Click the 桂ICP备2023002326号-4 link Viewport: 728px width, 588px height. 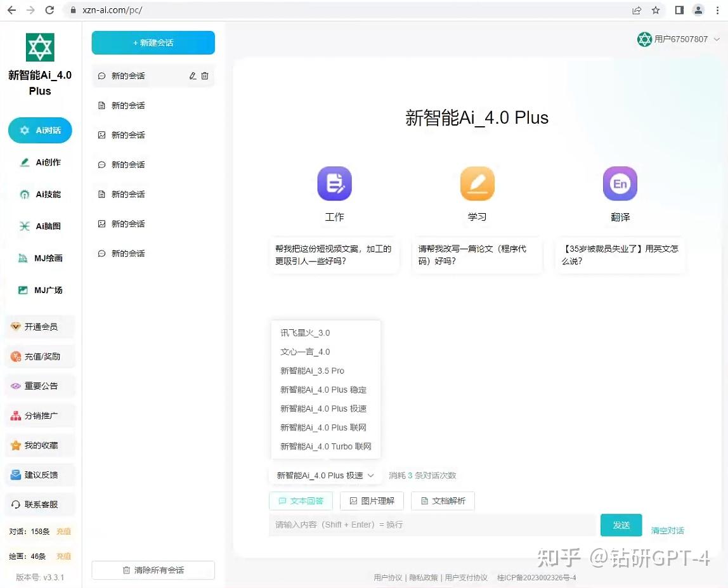536,578
